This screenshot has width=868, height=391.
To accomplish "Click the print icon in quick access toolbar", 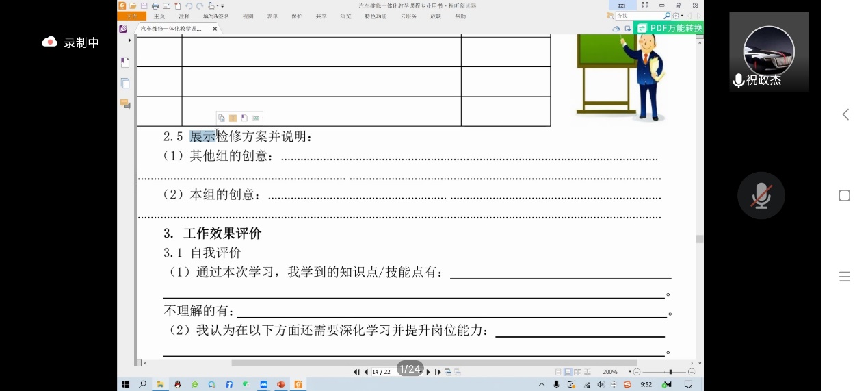I will click(155, 5).
